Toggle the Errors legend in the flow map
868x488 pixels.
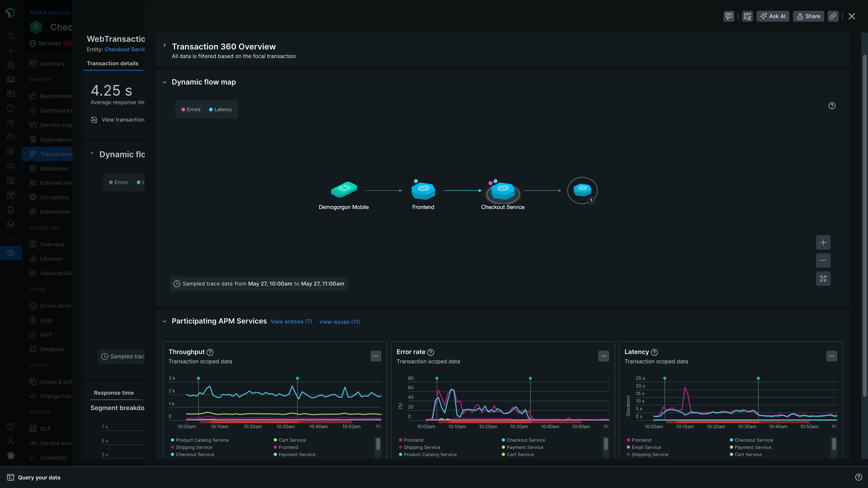click(x=191, y=109)
